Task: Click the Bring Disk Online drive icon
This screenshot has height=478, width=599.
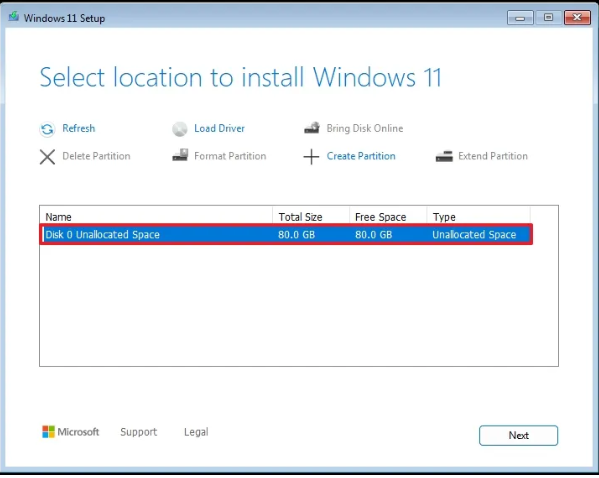Action: click(312, 128)
